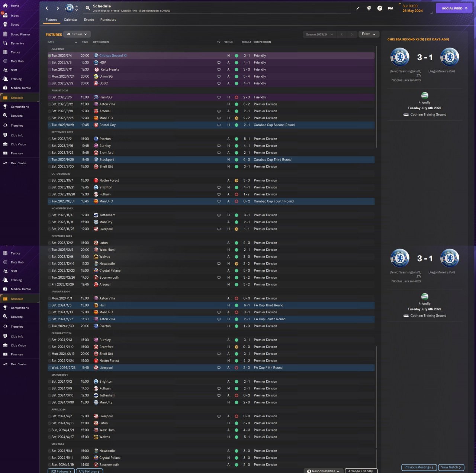Click the Stockport club badge

(x=96, y=160)
